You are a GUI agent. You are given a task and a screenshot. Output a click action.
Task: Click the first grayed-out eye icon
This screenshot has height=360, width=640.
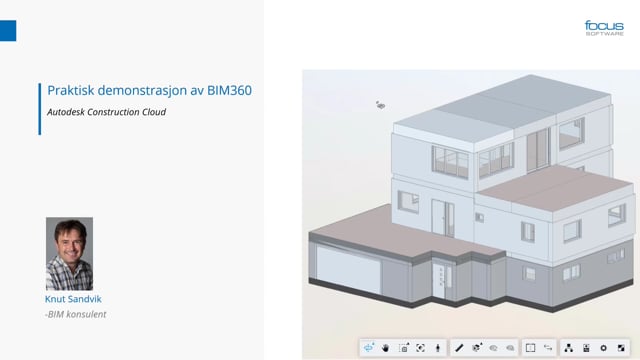pos(493,348)
